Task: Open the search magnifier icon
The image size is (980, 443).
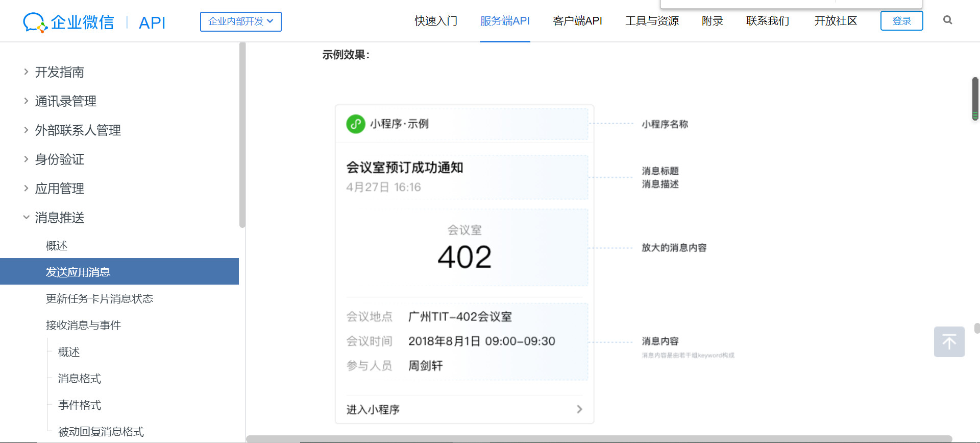Action: [x=948, y=20]
